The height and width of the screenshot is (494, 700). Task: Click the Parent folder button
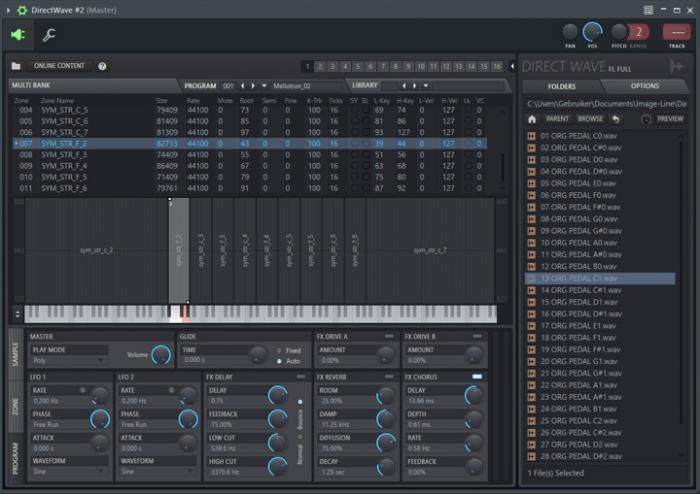[x=557, y=118]
